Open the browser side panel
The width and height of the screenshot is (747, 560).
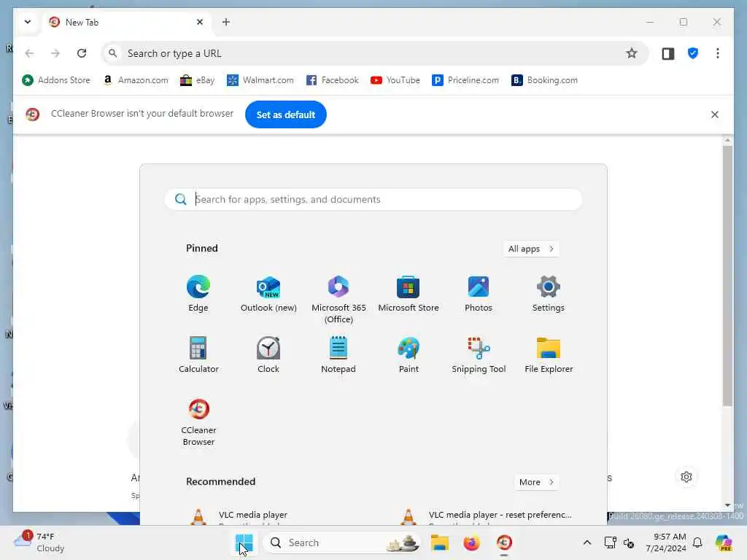(668, 53)
